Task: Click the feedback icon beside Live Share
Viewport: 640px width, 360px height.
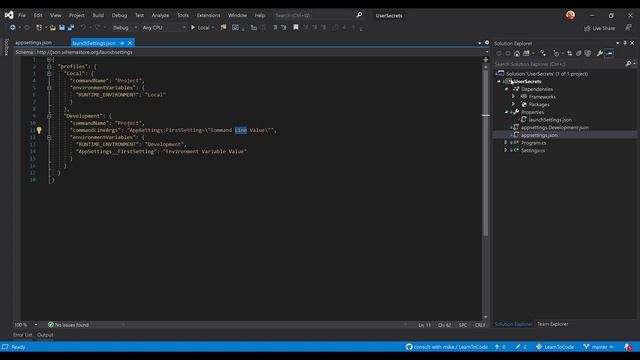Action: point(628,28)
